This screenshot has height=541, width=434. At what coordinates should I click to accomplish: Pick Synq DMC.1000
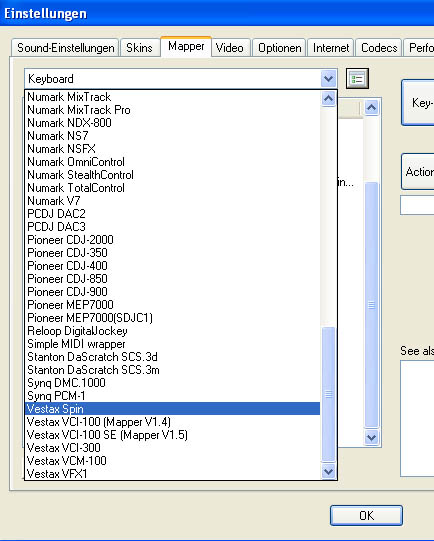tap(172, 383)
